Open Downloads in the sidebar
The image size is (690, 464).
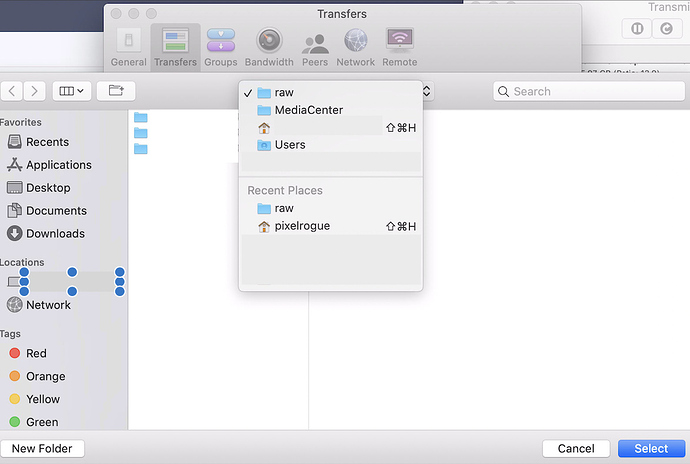(x=55, y=233)
